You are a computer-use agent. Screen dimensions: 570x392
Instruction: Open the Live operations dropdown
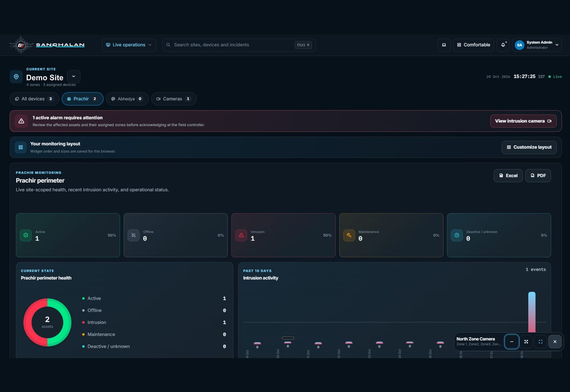129,45
